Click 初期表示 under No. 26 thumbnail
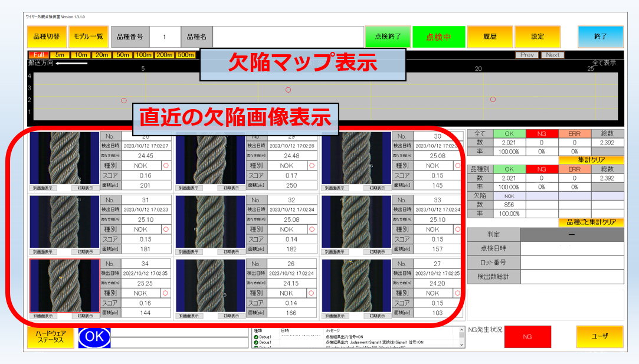The image size is (639, 364). (x=231, y=316)
